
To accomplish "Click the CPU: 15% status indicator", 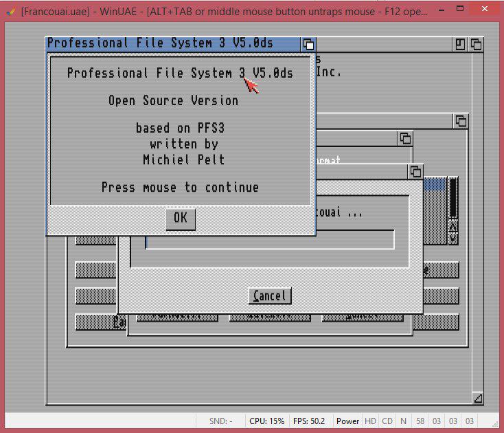I will pyautogui.click(x=267, y=421).
